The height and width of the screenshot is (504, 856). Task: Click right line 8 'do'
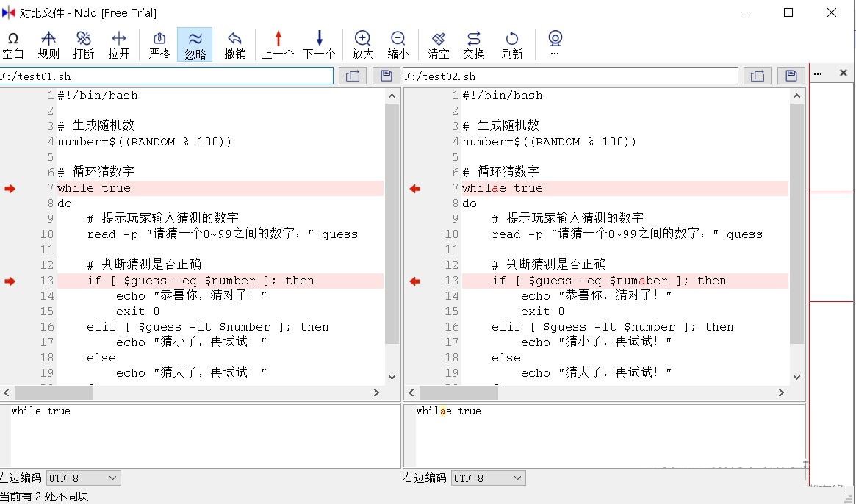click(x=470, y=204)
